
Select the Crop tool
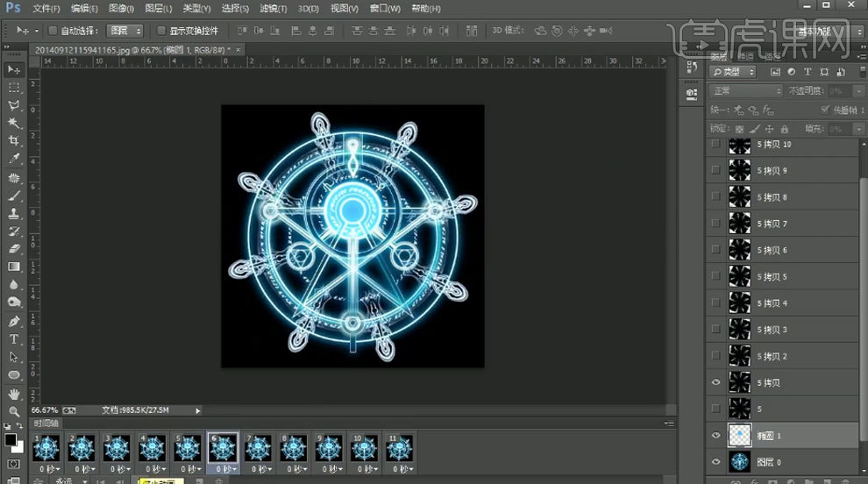[14, 141]
